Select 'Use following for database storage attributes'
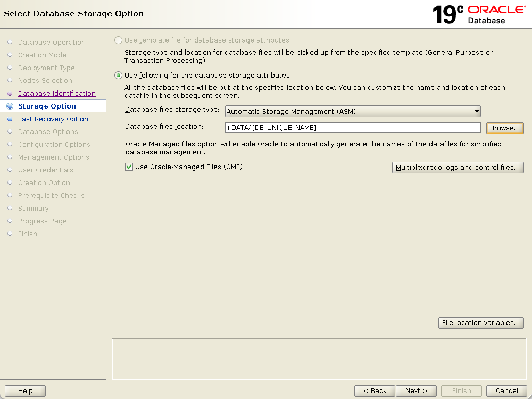 (119, 76)
